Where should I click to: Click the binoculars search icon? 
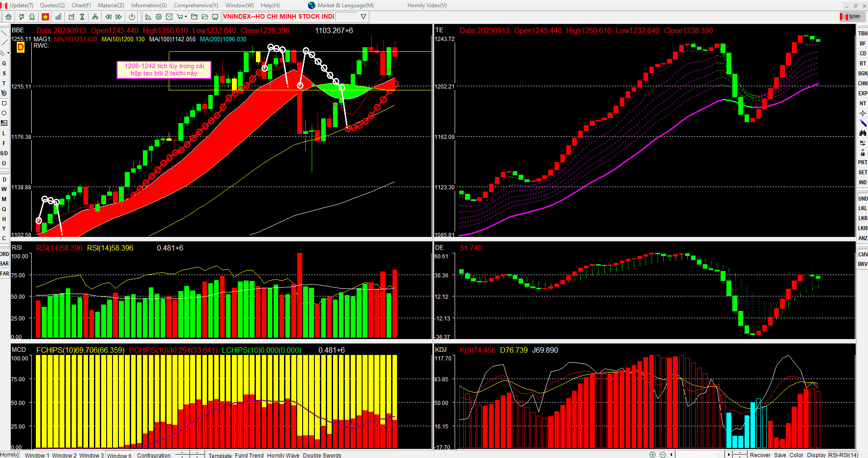(x=863, y=133)
